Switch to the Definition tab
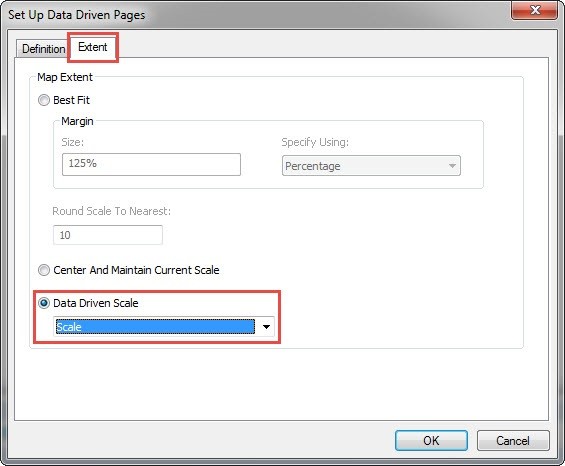Viewport: 565px width, 466px height. pos(43,49)
